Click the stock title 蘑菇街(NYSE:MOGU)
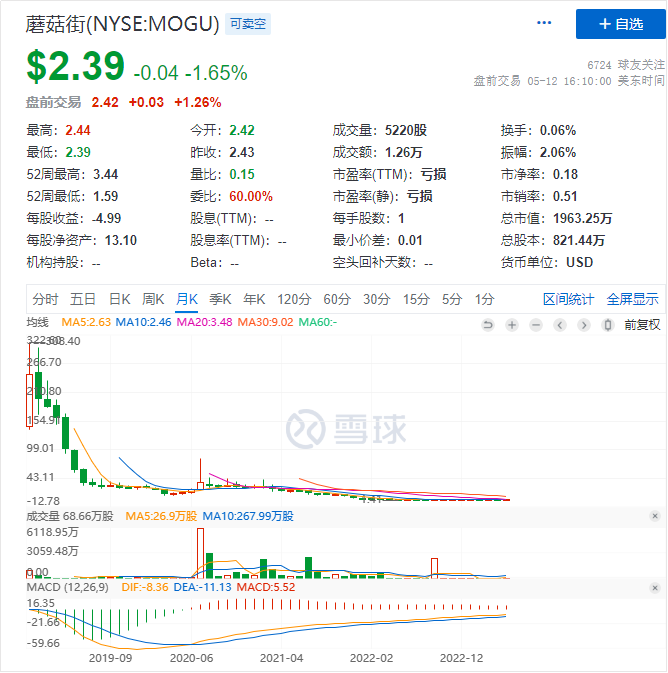The width and height of the screenshot is (668, 673). coord(122,24)
